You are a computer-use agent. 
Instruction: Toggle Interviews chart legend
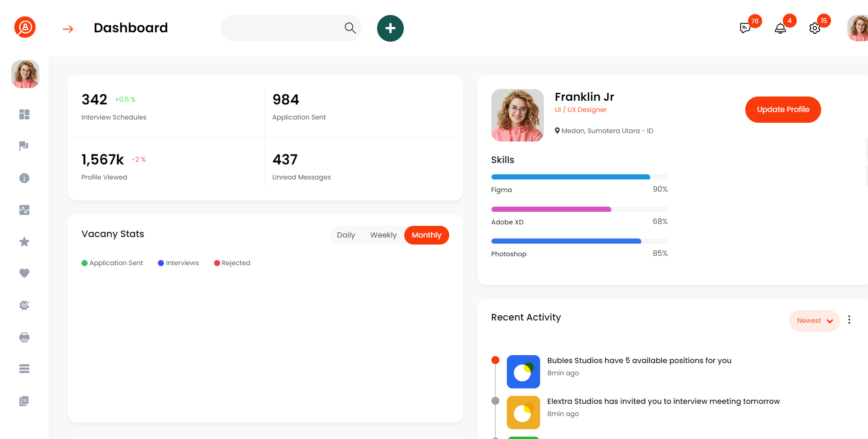178,263
